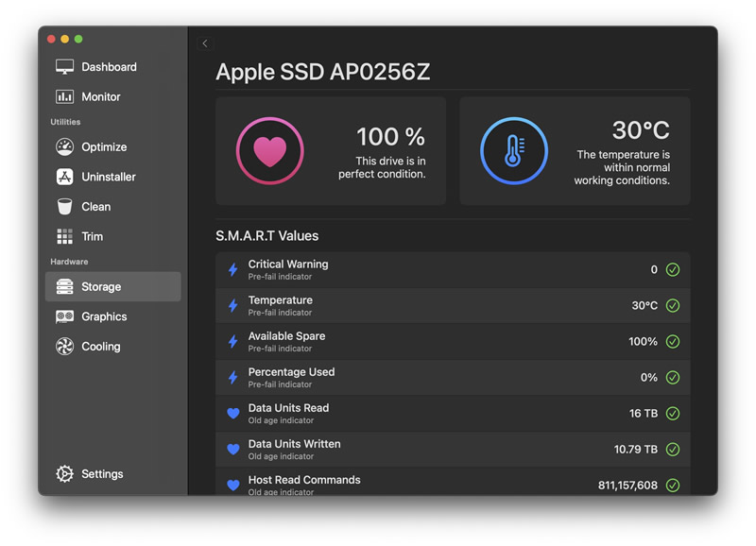Viewport: 756px width, 546px height.
Task: Click the Percentage Used green checkmark
Action: (x=673, y=377)
